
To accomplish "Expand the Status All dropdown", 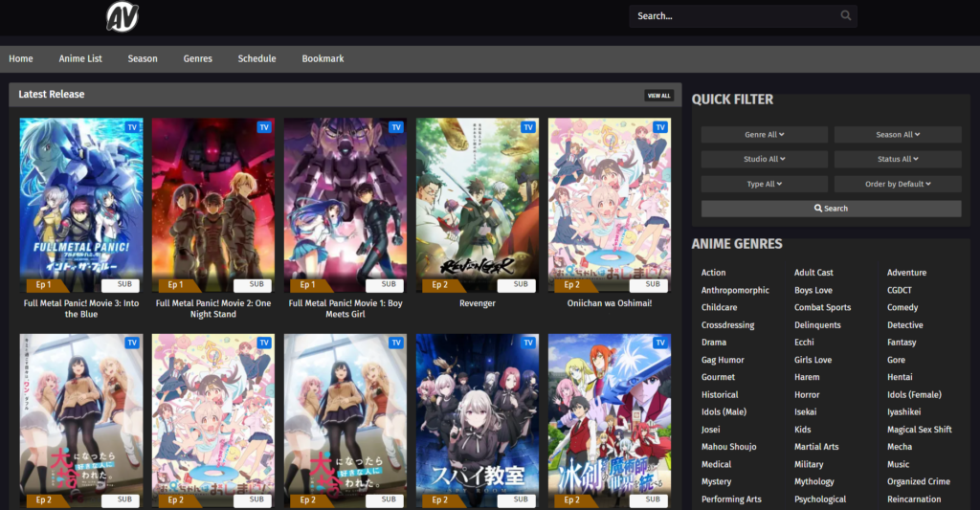I will (x=898, y=159).
